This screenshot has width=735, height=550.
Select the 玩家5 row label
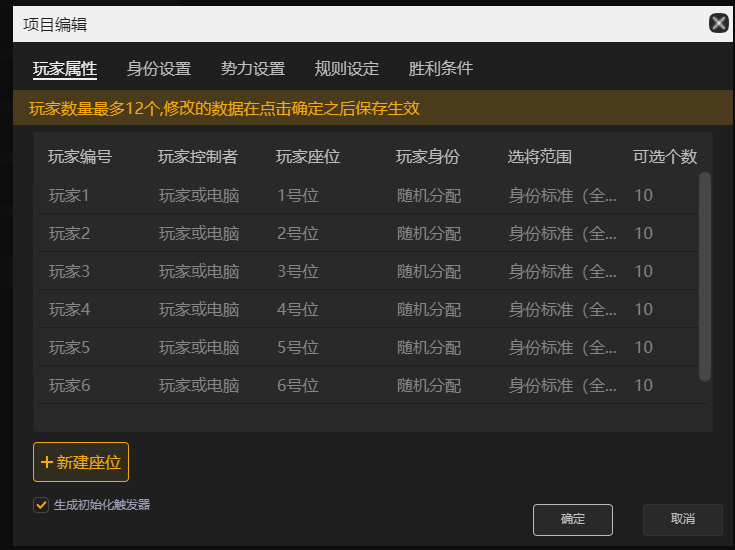[69, 347]
